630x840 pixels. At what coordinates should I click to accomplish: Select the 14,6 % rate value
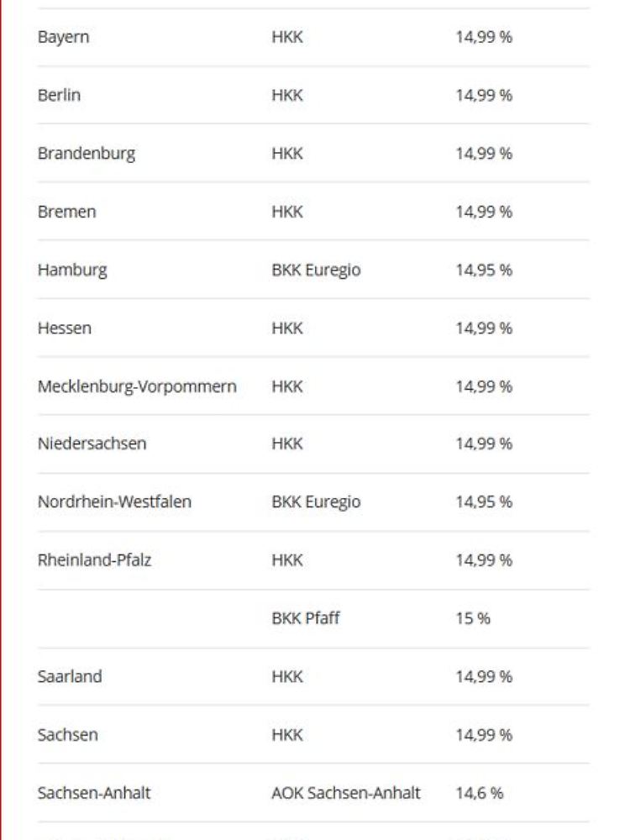pyautogui.click(x=480, y=793)
